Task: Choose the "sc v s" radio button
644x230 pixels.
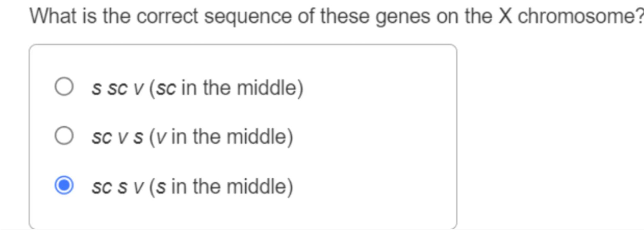Action: [64, 136]
